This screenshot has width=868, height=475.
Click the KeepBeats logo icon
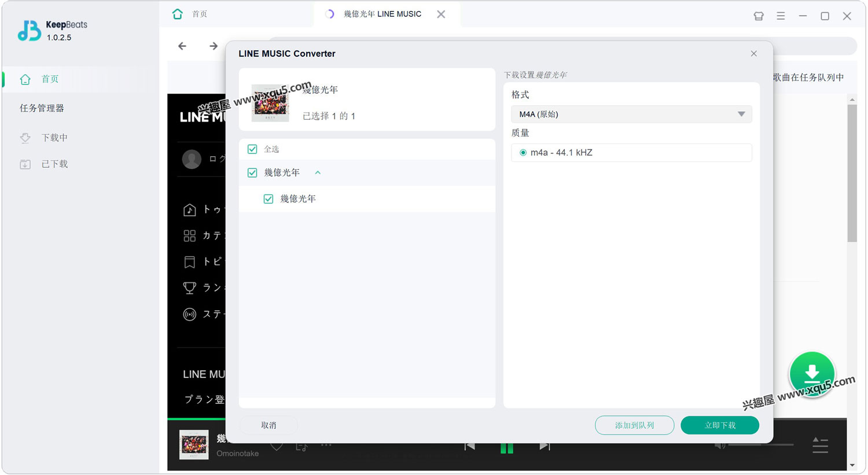click(x=29, y=31)
